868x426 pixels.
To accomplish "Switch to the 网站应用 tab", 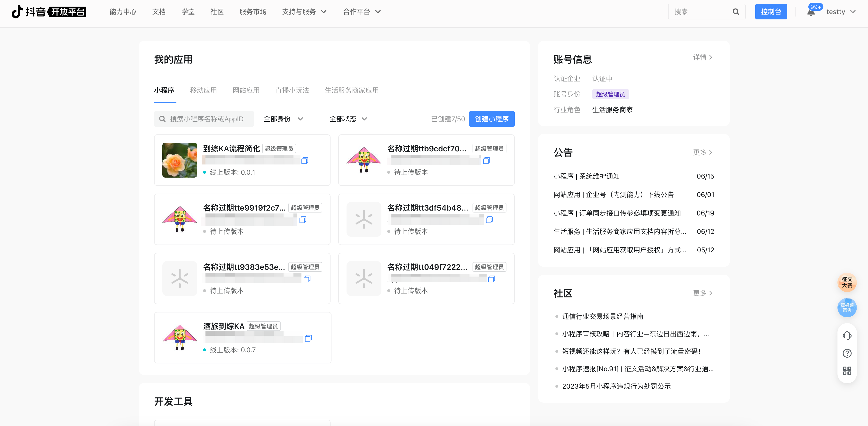I will click(246, 90).
